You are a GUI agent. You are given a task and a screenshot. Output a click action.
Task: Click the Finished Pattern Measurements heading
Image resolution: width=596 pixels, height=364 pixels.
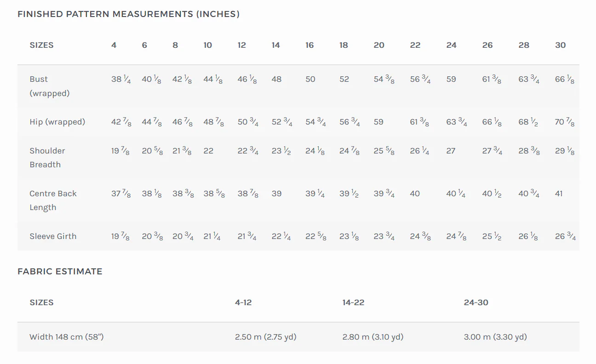(128, 14)
